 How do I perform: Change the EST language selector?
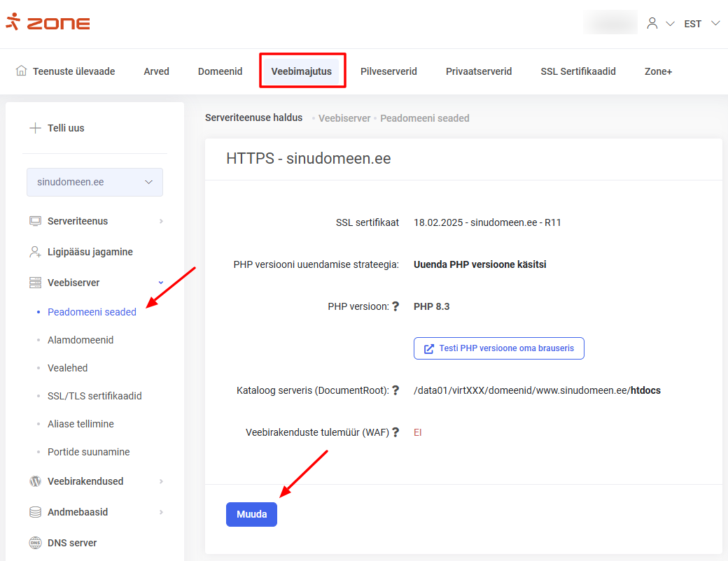(693, 23)
